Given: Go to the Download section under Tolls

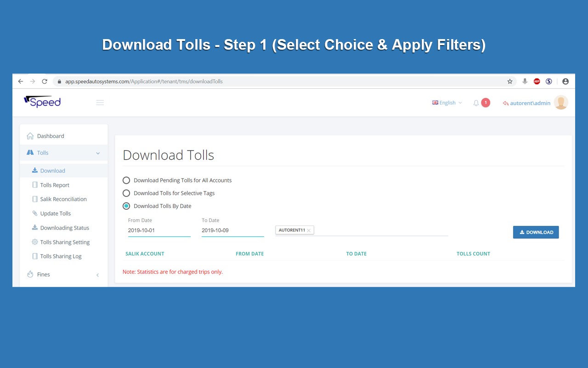Looking at the screenshot, I should [x=52, y=170].
